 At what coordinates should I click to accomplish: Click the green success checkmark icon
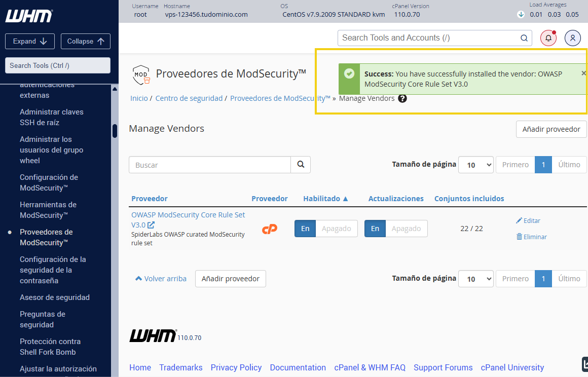[x=349, y=73]
